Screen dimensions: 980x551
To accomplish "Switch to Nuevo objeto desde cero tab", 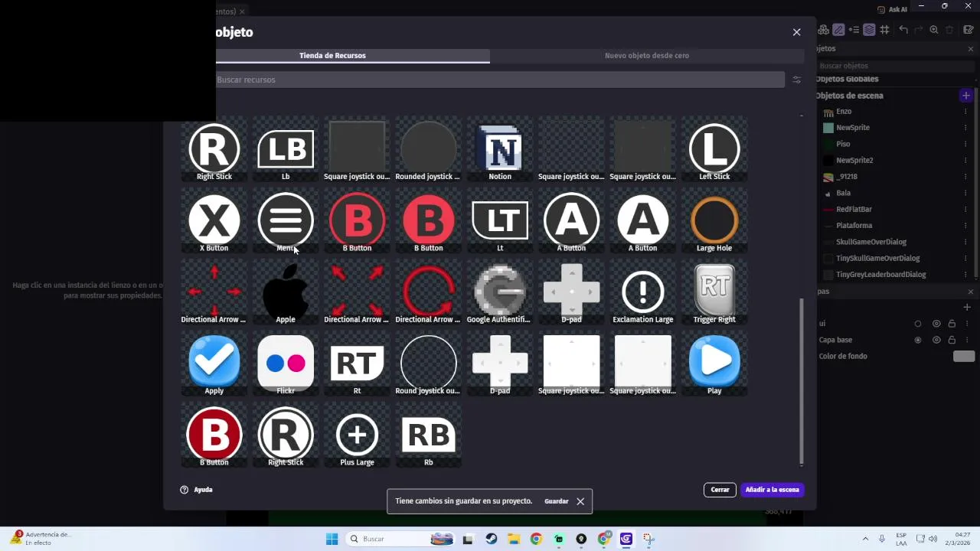I will [647, 56].
